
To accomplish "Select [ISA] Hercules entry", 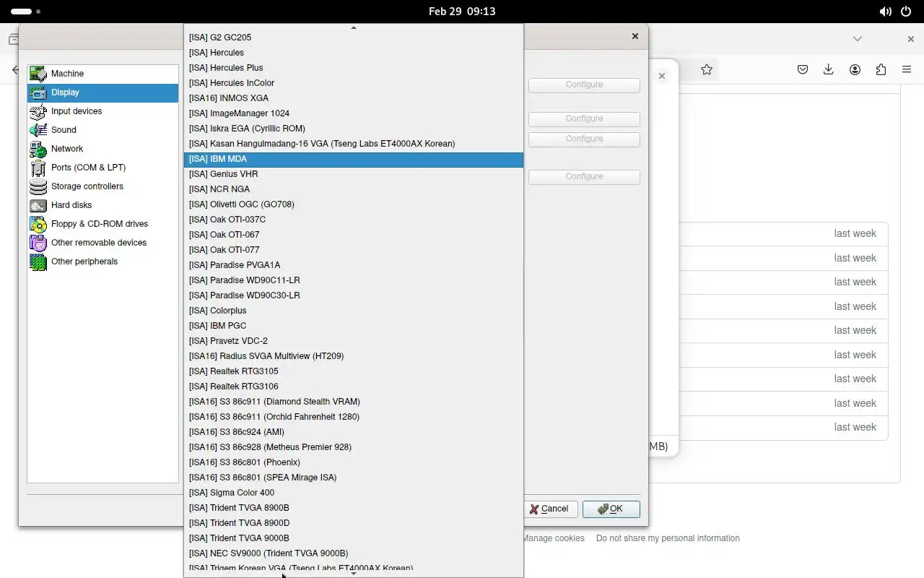I will [x=354, y=53].
